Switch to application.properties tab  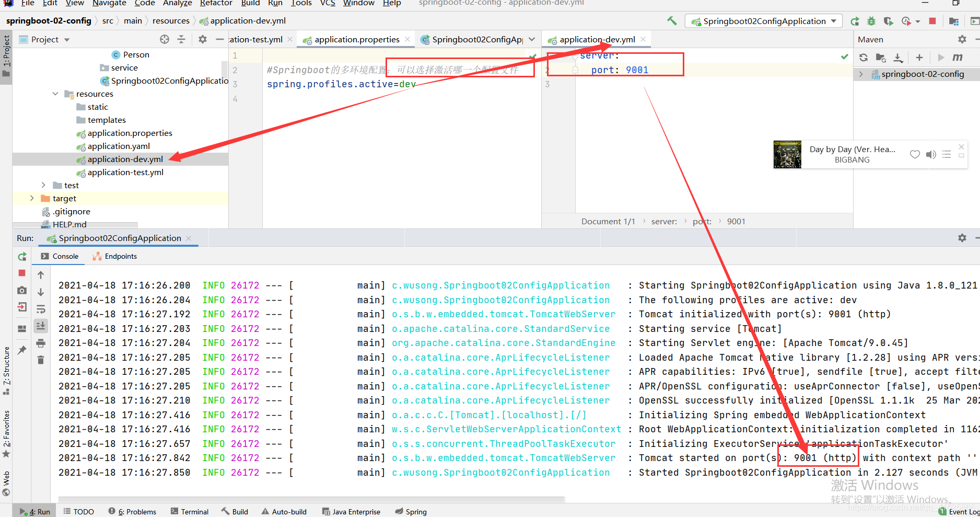[357, 39]
